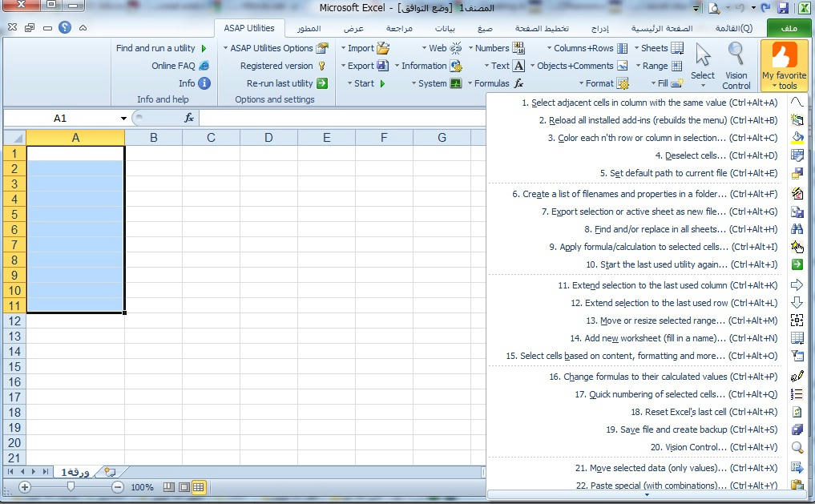Image resolution: width=815 pixels, height=504 pixels.
Task: Open the Vision Control magnifier tool
Action: [736, 67]
